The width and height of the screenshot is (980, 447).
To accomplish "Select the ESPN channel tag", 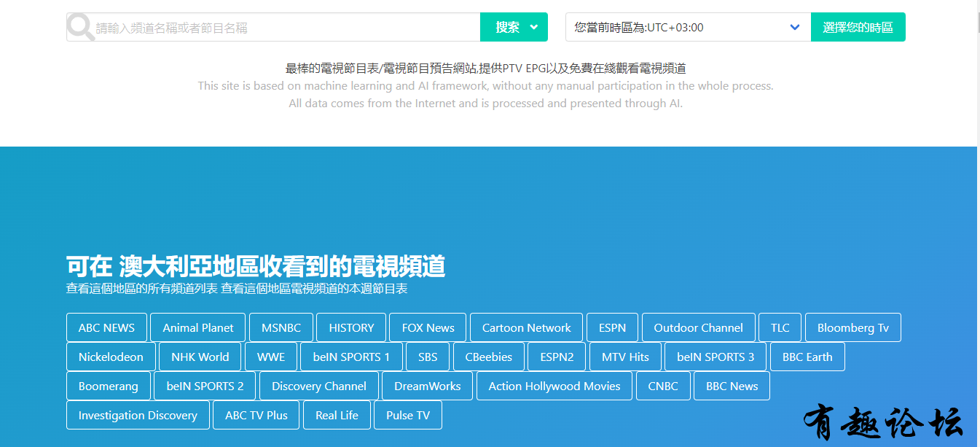I will coord(613,327).
